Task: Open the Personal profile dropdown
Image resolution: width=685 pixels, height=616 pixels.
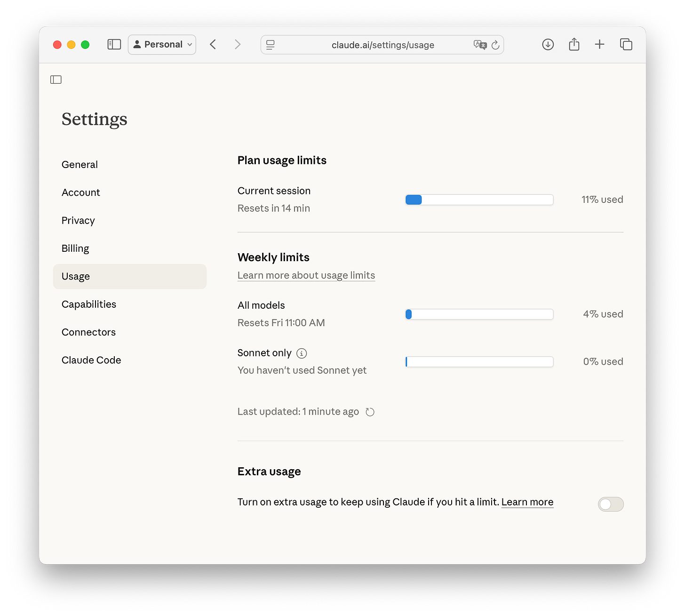Action: tap(162, 45)
